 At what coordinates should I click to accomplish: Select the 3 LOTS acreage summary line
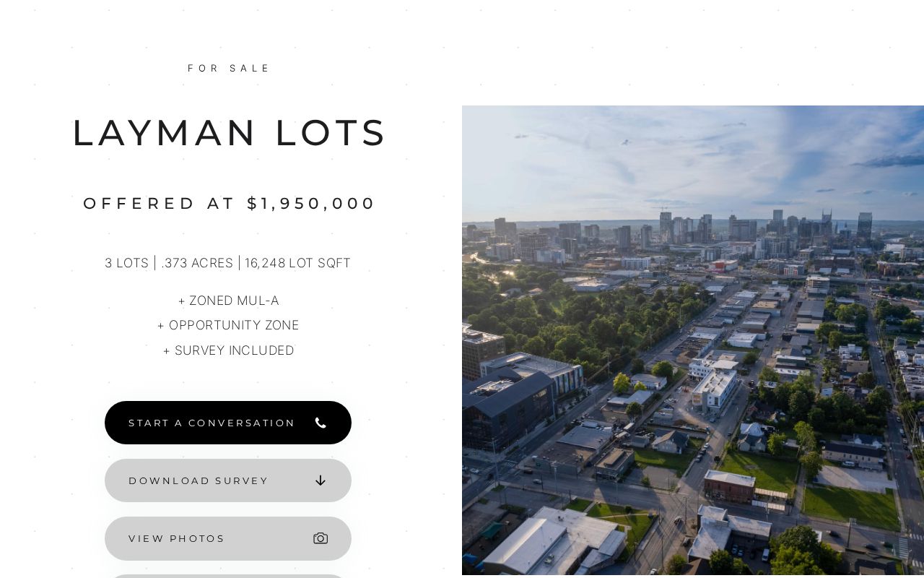click(x=228, y=263)
